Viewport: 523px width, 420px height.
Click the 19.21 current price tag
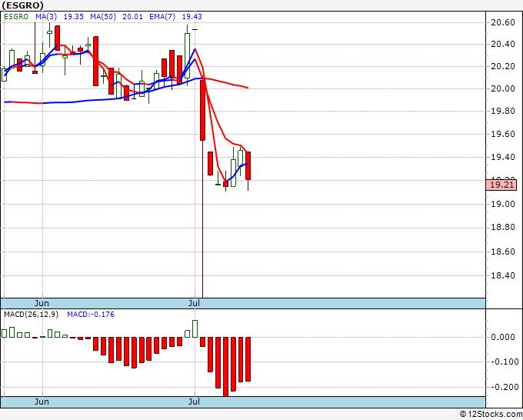coord(501,185)
